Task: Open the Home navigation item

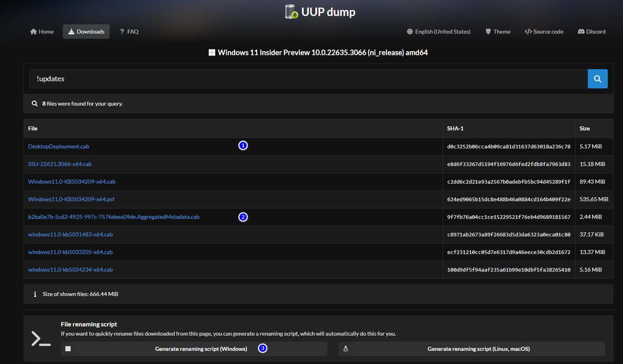Action: 42,32
